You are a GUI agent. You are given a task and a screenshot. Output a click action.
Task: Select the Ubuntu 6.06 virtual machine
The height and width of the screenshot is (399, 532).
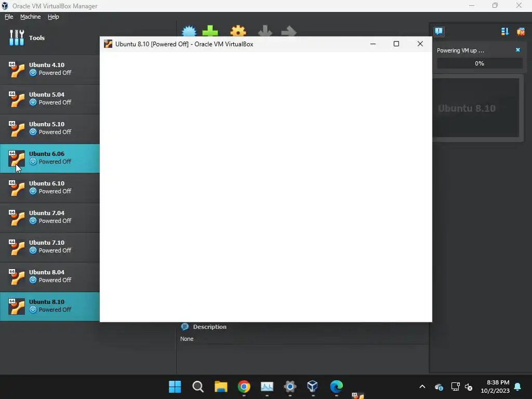[x=50, y=158]
